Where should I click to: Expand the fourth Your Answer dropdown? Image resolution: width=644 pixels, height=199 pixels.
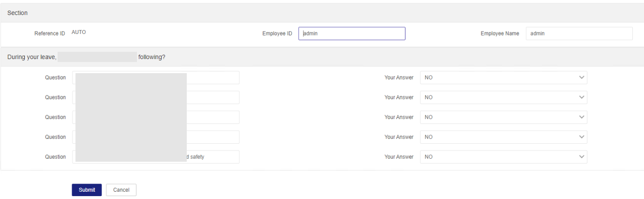(x=503, y=137)
